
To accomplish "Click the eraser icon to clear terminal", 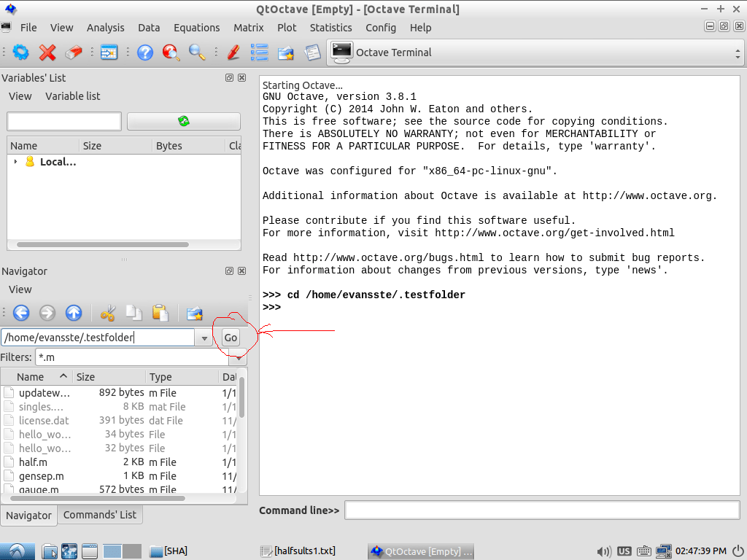I will coord(72,52).
